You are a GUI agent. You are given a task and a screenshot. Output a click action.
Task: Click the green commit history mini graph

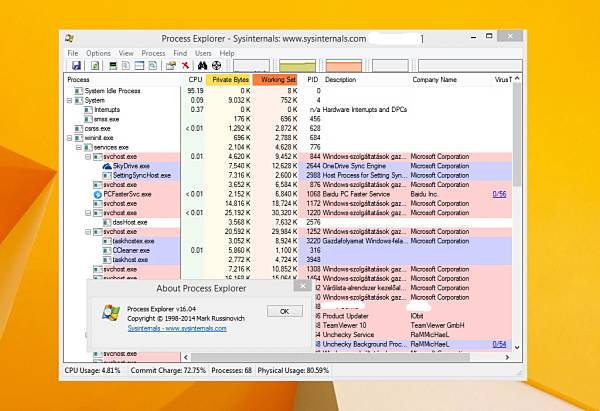(x=298, y=65)
